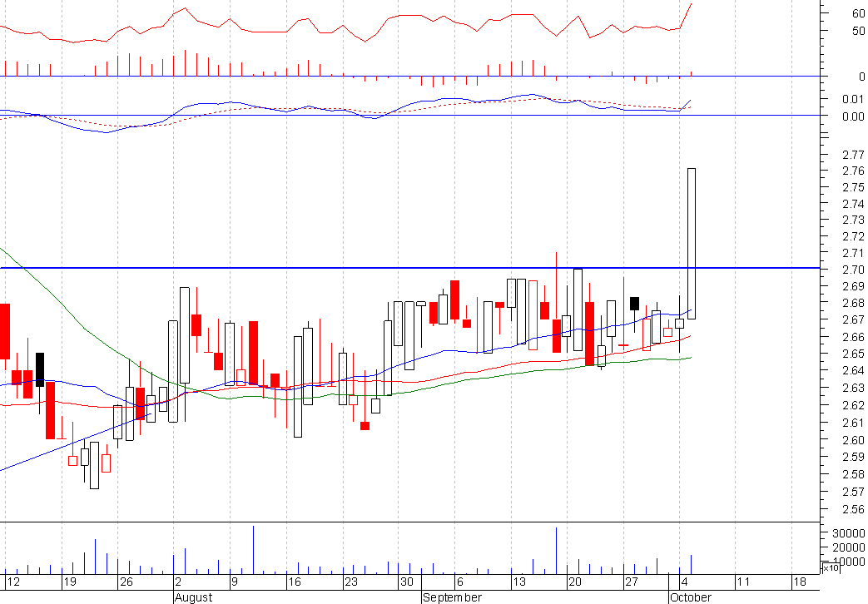Click the 2.61 price axis value
Screen dimensions: 868x604
(x=853, y=423)
